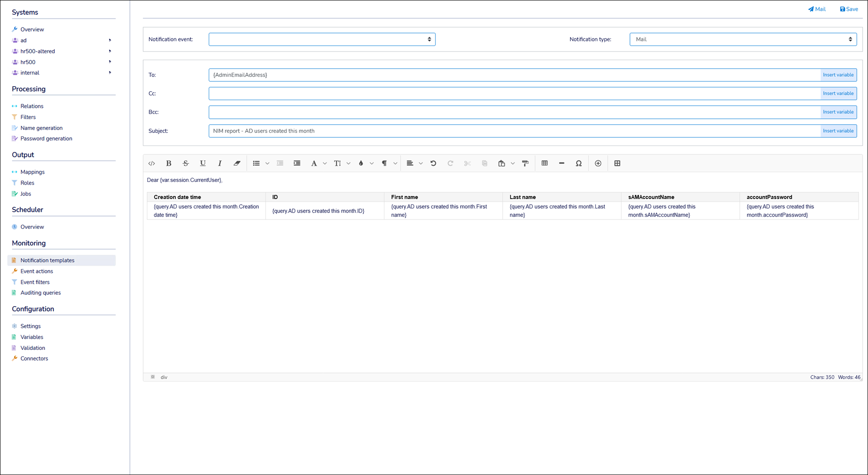Expand the hr500-altered system submenu arrow
The width and height of the screenshot is (868, 475).
tap(110, 51)
